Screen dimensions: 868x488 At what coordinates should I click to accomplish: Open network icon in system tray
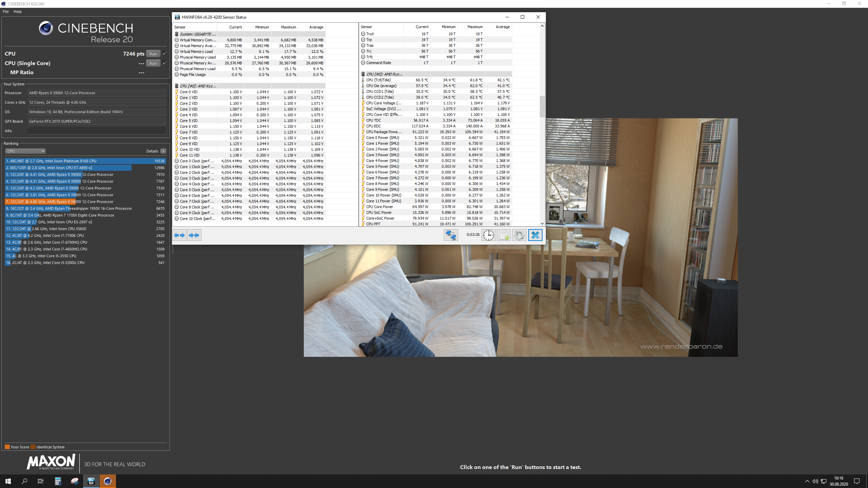point(823,481)
